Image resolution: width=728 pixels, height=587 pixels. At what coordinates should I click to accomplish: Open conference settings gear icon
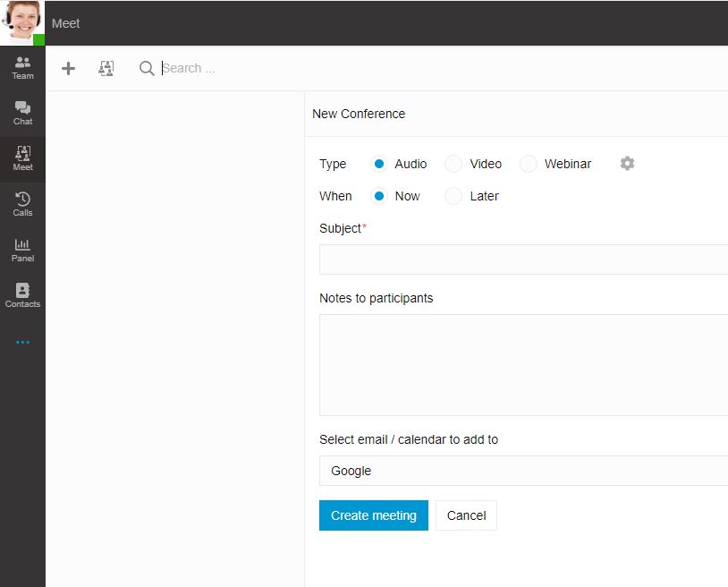click(627, 164)
